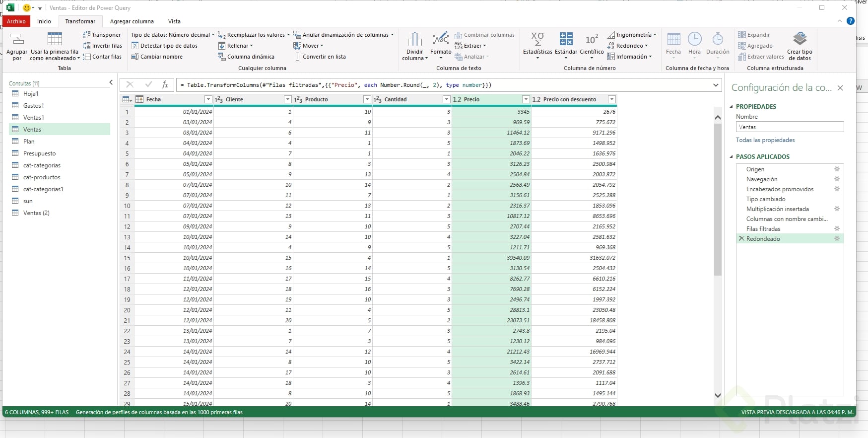Screen dimensions: 868x438
Task: Open the Redondeo dropdown
Action: [x=628, y=46]
